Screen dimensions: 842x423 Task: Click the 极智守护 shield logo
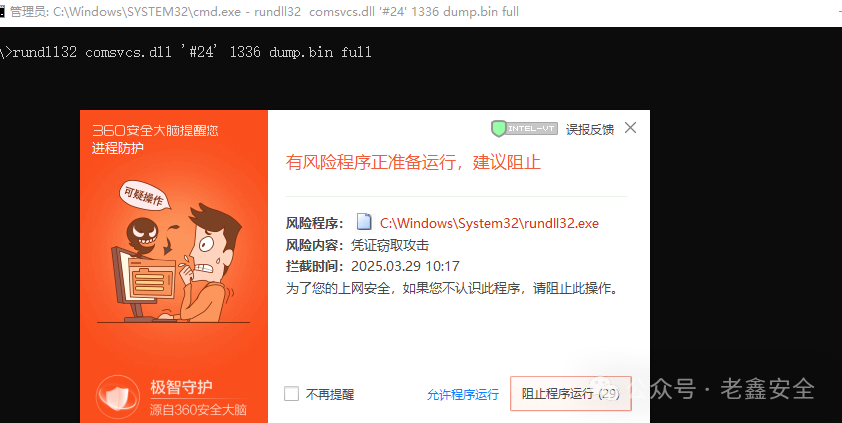(118, 397)
